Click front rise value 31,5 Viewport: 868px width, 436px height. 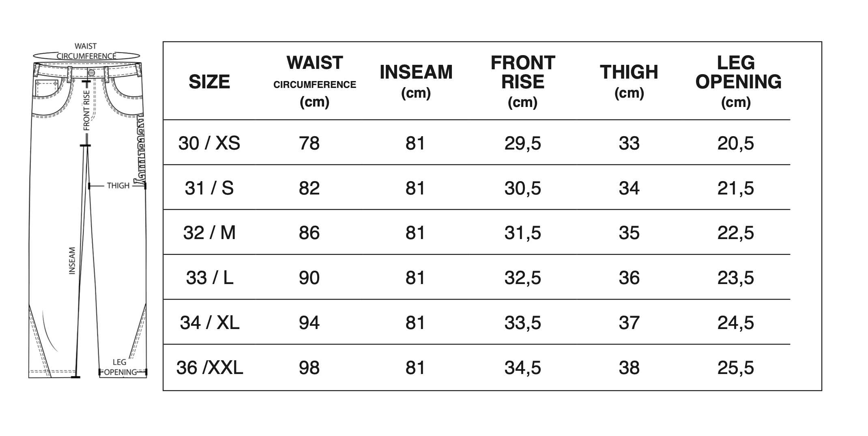[x=522, y=233]
